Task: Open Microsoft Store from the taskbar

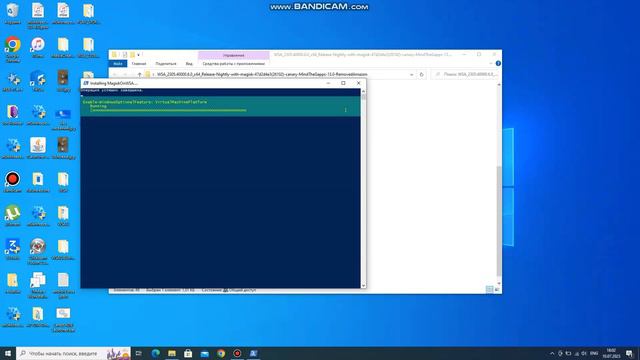Action: (x=188, y=353)
